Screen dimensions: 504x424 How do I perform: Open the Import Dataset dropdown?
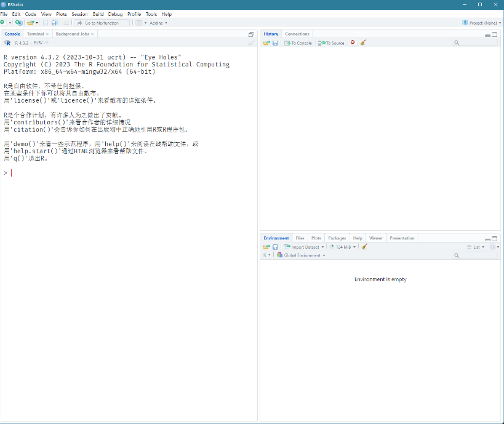click(304, 247)
